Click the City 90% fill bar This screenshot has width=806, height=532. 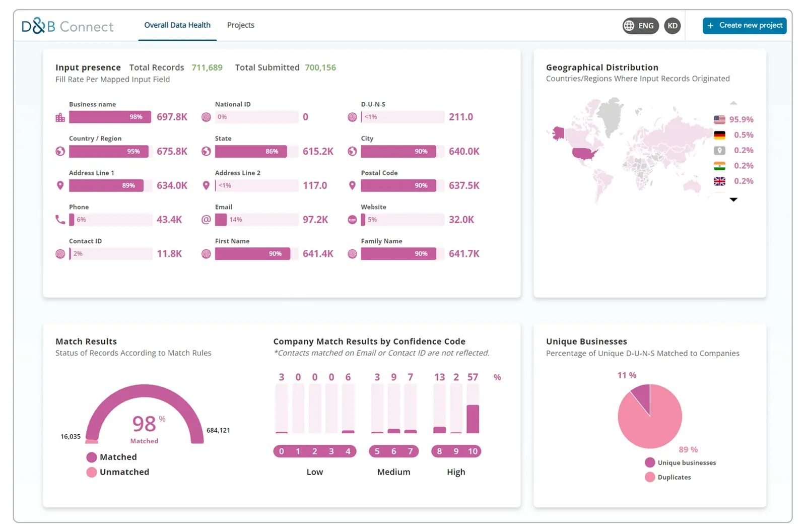coord(398,151)
